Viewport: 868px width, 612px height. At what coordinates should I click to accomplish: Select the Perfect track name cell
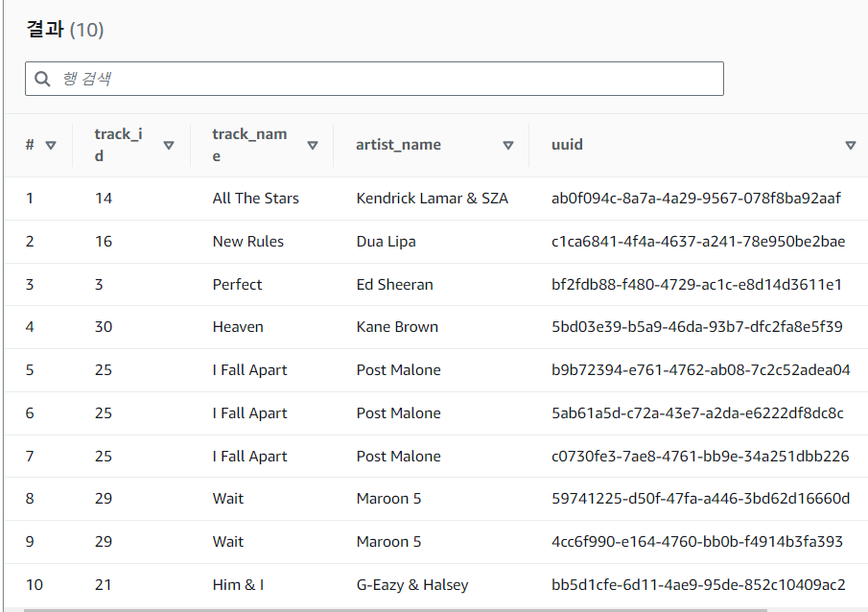click(238, 285)
